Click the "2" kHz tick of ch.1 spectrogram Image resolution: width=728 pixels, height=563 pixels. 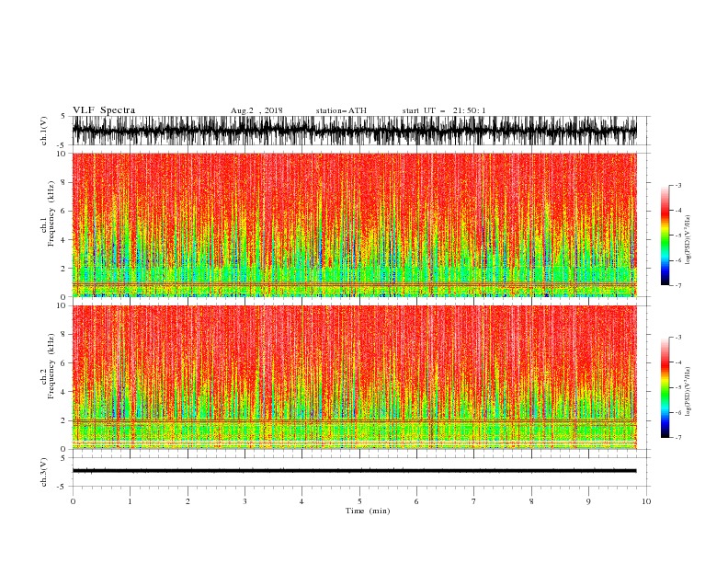coord(63,268)
